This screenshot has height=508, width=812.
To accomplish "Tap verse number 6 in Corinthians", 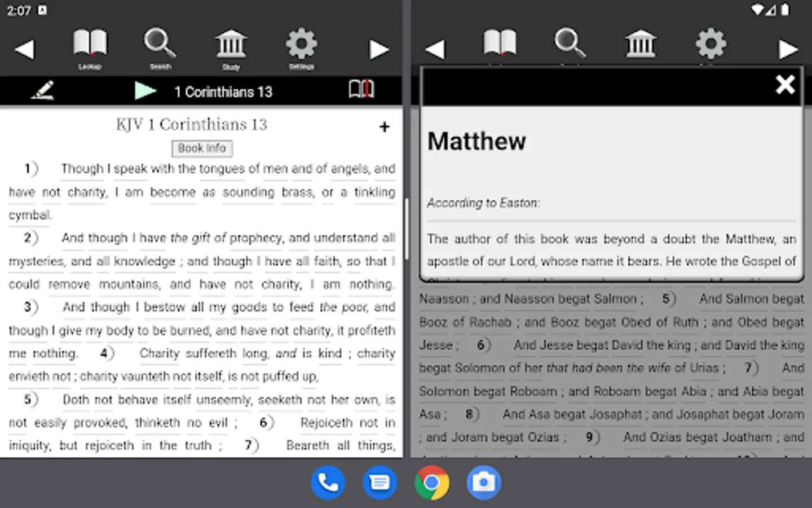I will 267,423.
